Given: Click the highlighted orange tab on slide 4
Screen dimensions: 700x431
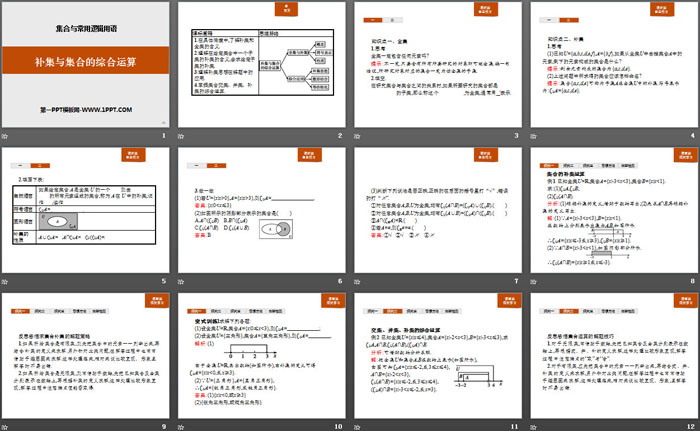Looking at the screenshot, I should tap(569, 20).
